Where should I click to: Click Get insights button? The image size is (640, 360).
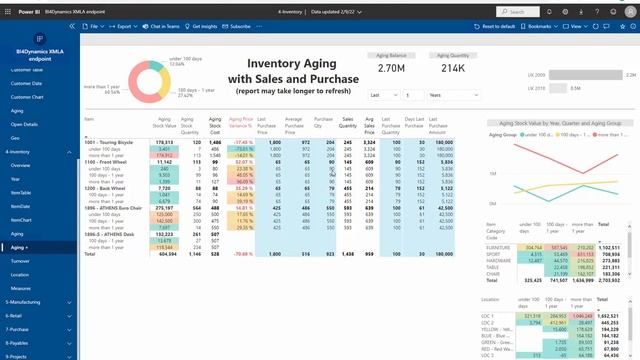pos(201,26)
